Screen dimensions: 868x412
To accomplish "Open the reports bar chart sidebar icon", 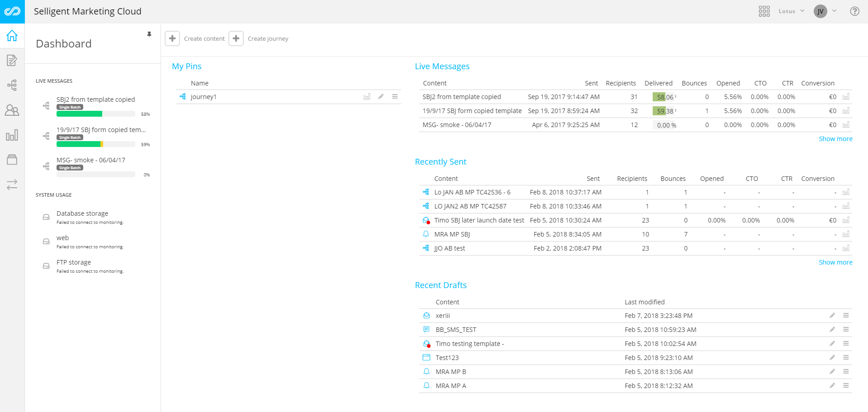I will pyautogui.click(x=12, y=135).
